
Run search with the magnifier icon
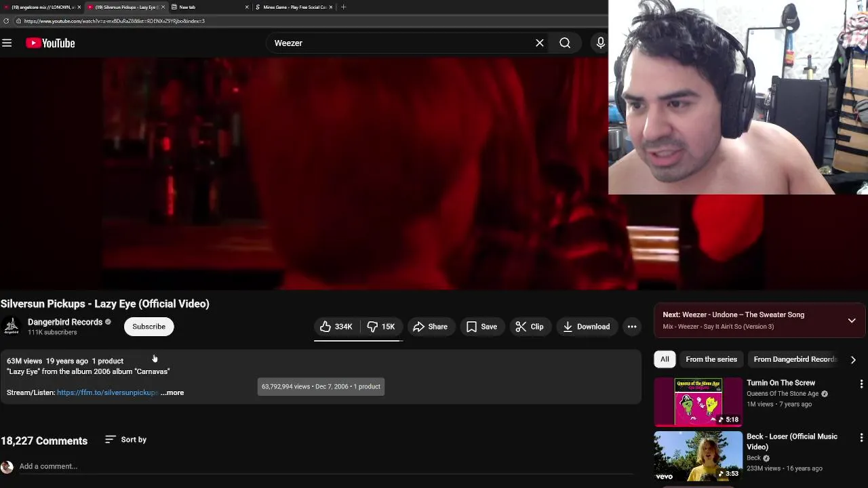pyautogui.click(x=565, y=43)
